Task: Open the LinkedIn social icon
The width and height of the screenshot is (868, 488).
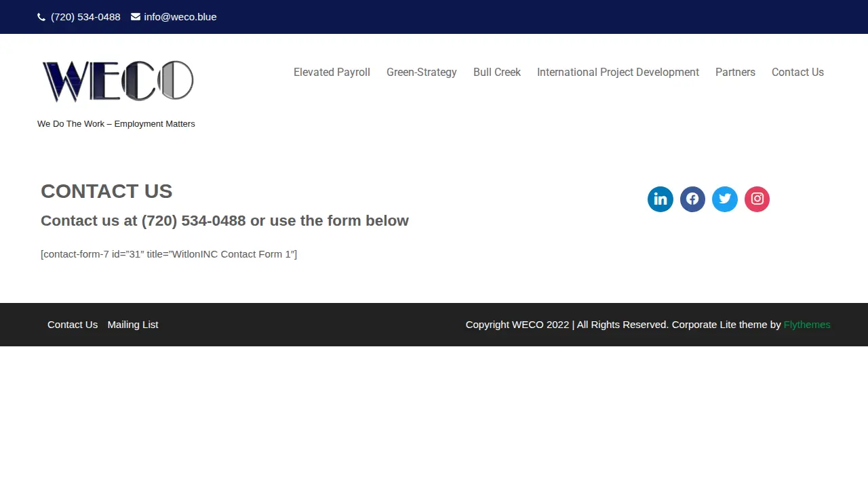Action: (x=660, y=199)
